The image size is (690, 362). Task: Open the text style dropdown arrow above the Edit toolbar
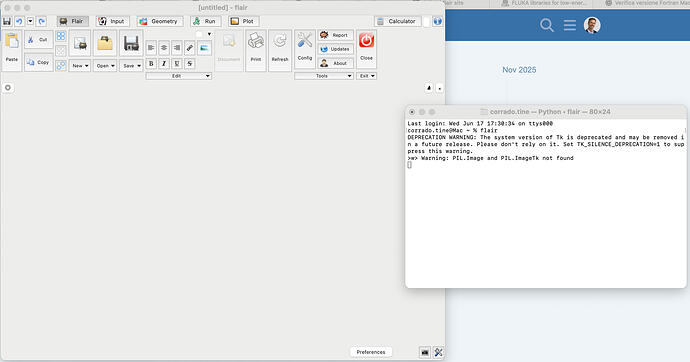(x=209, y=34)
